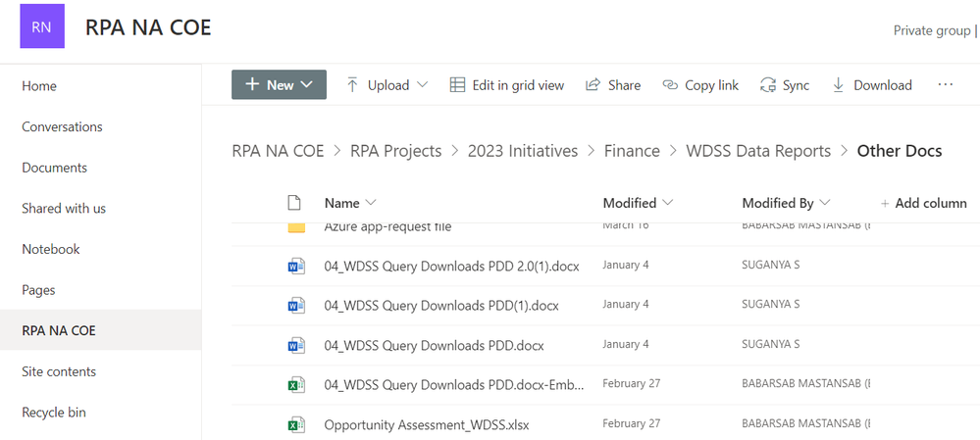The width and height of the screenshot is (980, 440).
Task: Expand the Upload dropdown chevron
Action: point(422,85)
